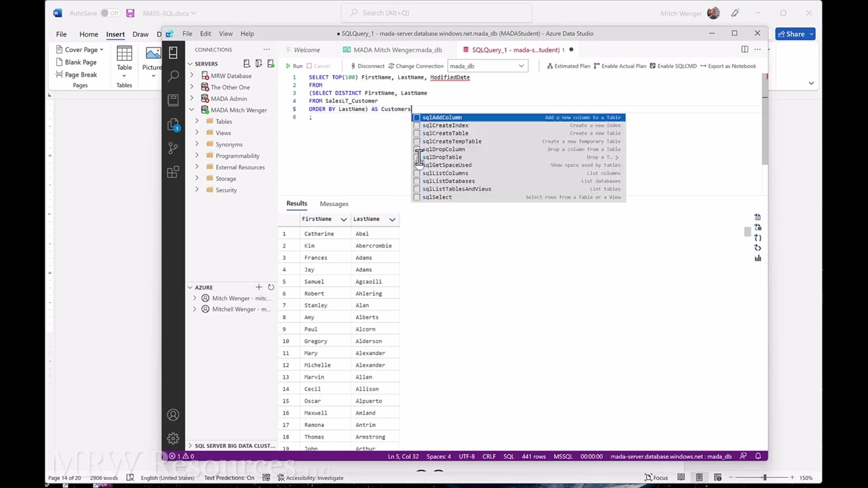This screenshot has height=488, width=868.
Task: Open the Extensions view in activity bar
Action: point(173,172)
